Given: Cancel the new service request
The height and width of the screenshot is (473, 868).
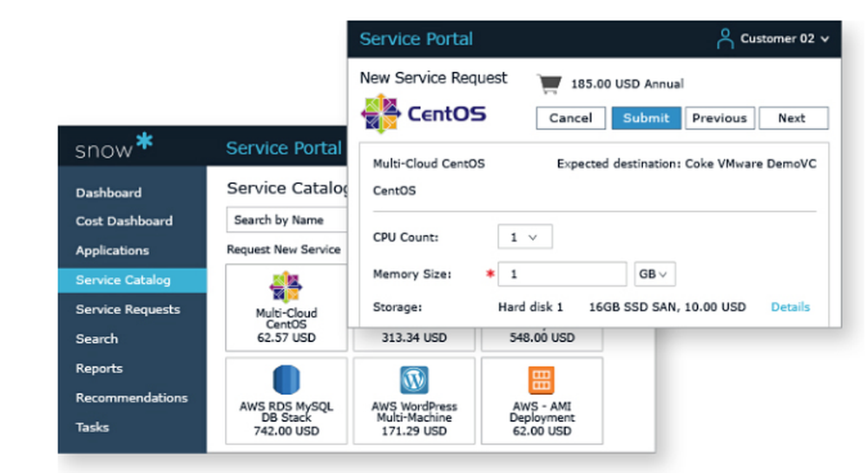Looking at the screenshot, I should [x=571, y=118].
